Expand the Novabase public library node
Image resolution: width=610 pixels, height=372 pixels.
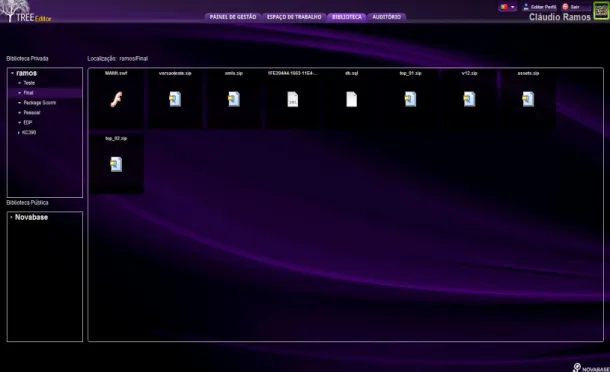point(11,218)
